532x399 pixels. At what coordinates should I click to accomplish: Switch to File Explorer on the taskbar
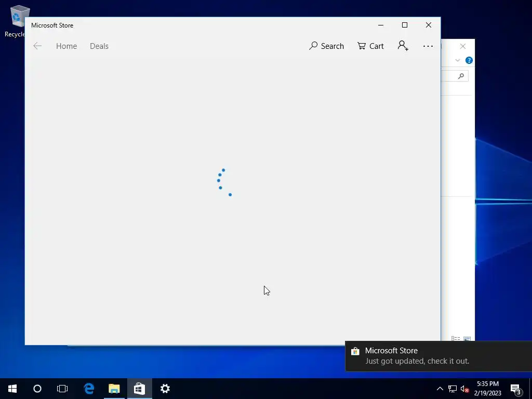click(x=114, y=389)
